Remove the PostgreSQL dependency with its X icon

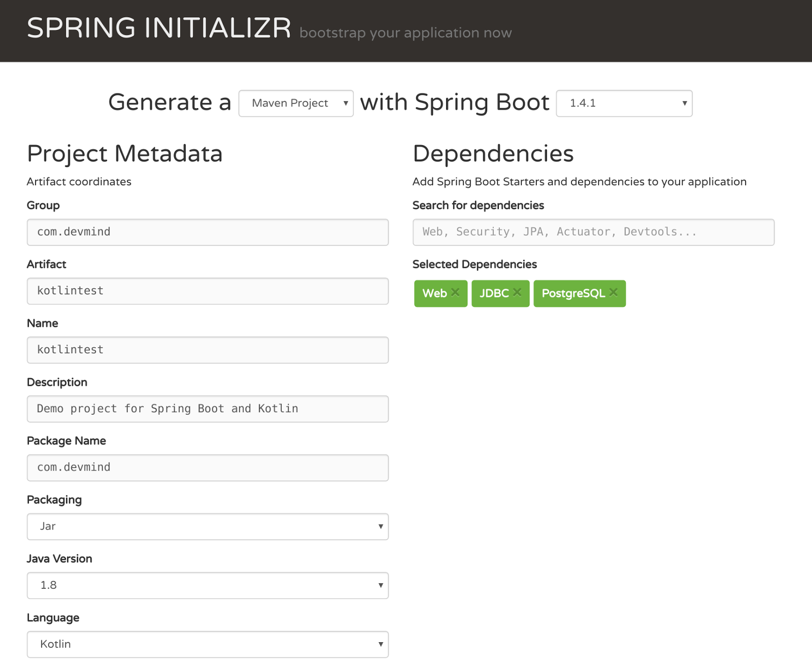[614, 292]
